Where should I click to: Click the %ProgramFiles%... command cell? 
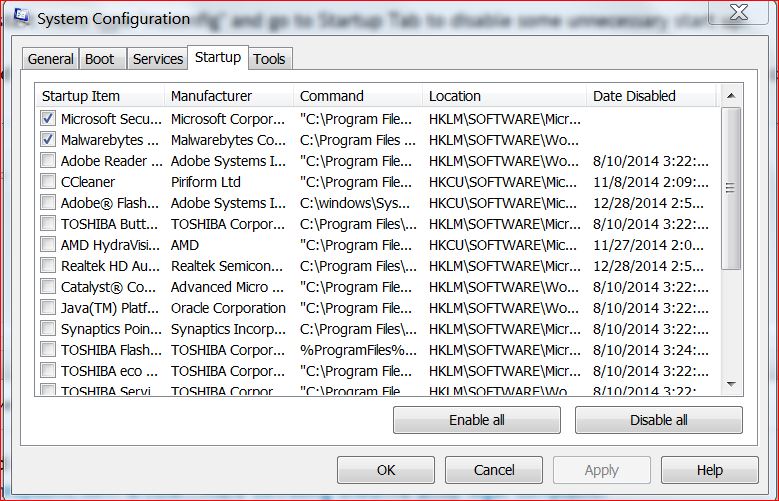tap(358, 350)
